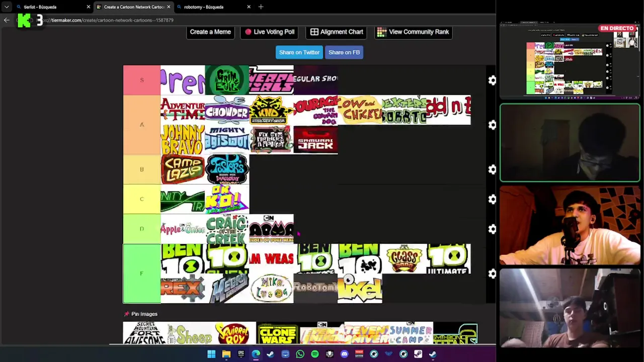Viewport: 644px width, 362px height.
Task: Select the Camp Lazlo logo
Action: pos(183,169)
